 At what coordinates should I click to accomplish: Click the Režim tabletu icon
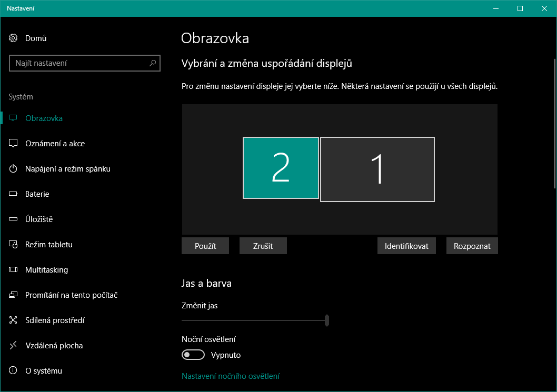[x=14, y=245]
